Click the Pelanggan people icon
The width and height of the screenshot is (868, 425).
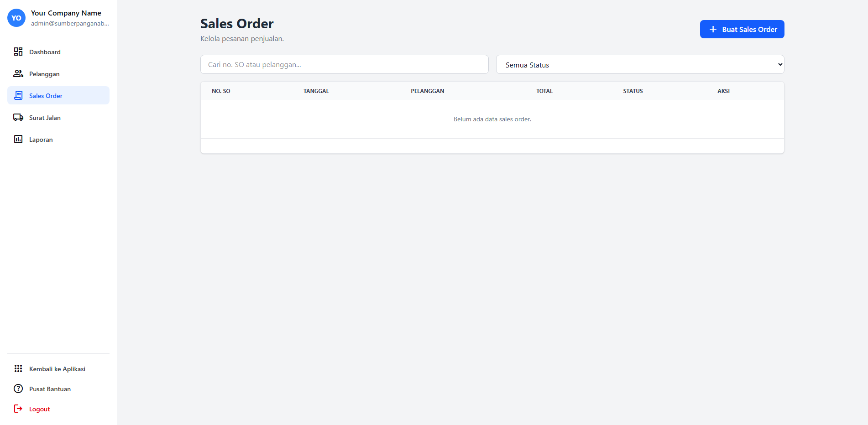[18, 73]
